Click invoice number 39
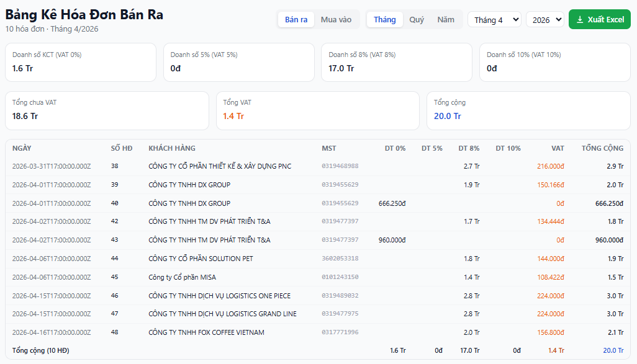This screenshot has height=364, width=637. pyautogui.click(x=115, y=185)
